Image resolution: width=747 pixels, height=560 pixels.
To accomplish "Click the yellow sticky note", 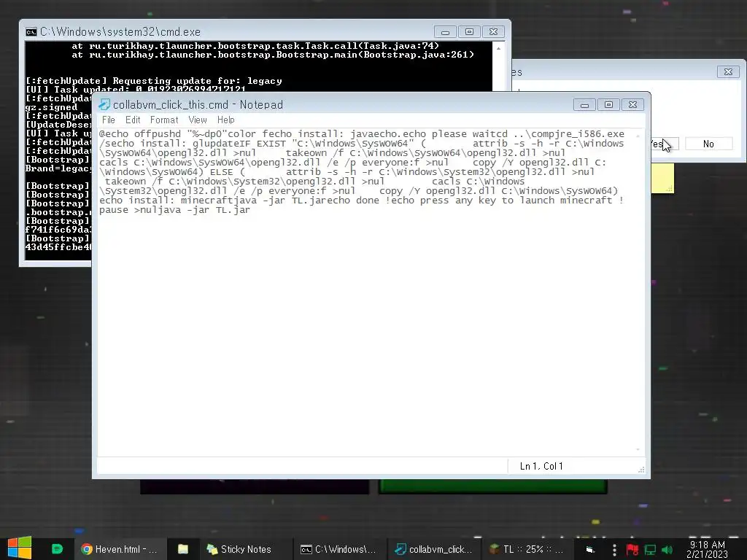I will tap(662, 178).
